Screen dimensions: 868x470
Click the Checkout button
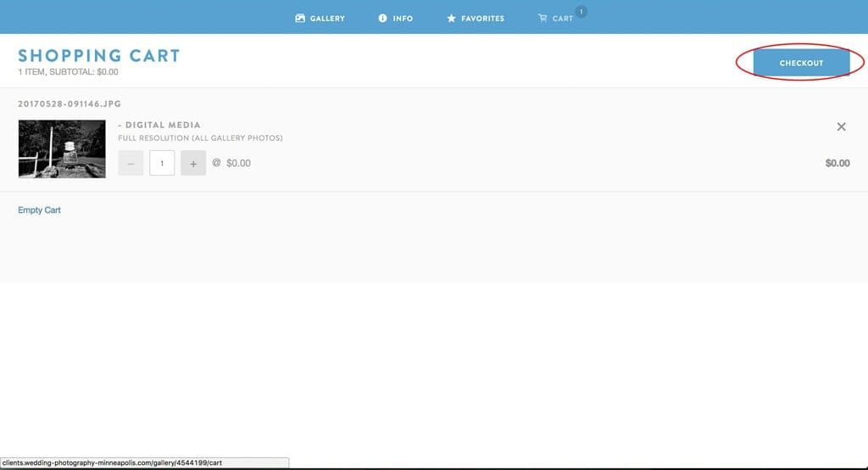[x=802, y=63]
